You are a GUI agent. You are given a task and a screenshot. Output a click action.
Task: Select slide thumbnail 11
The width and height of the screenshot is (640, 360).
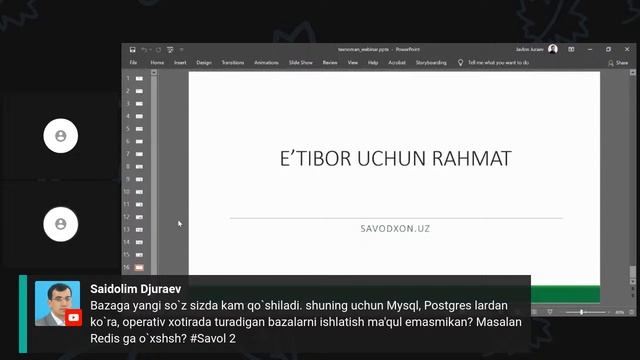coord(139,204)
